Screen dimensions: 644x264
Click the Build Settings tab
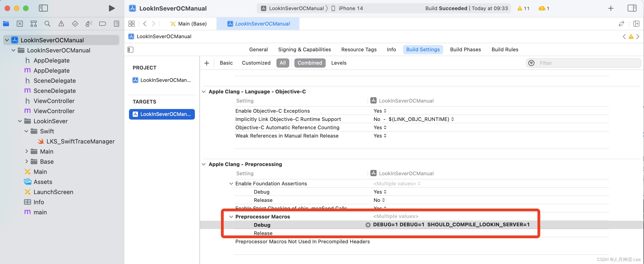click(423, 50)
